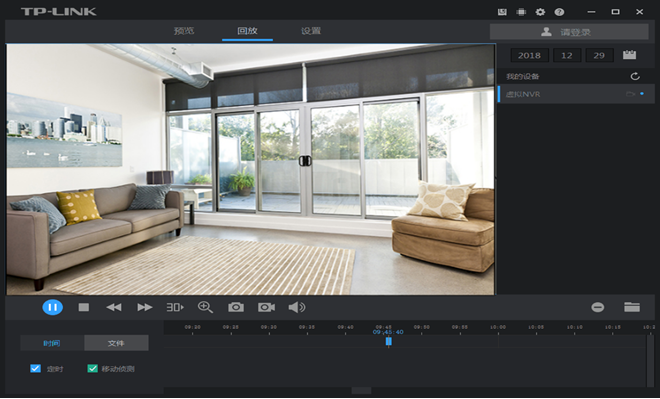Uncheck the 移动侦测 checkbox
Viewport: 660px width, 399px height.
(x=92, y=369)
